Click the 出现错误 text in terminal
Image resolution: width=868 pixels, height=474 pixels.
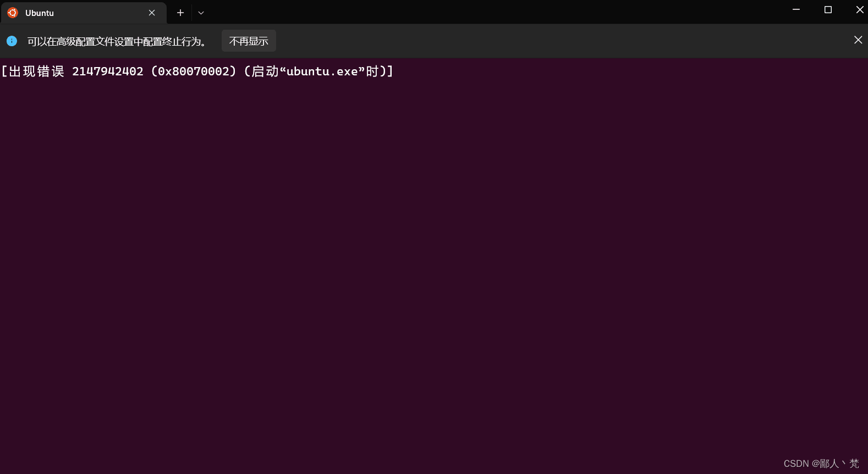pyautogui.click(x=37, y=71)
